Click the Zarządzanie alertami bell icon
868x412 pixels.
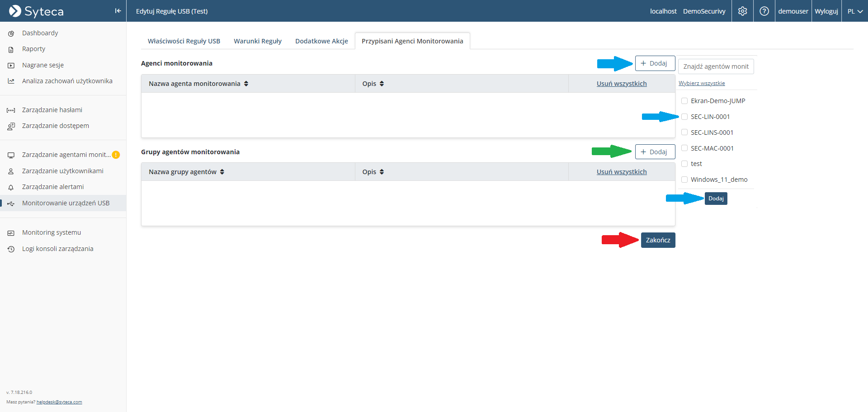click(x=11, y=187)
